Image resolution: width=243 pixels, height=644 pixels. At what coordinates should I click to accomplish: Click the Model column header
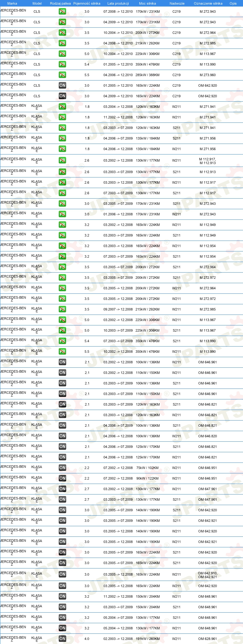tap(37, 3)
